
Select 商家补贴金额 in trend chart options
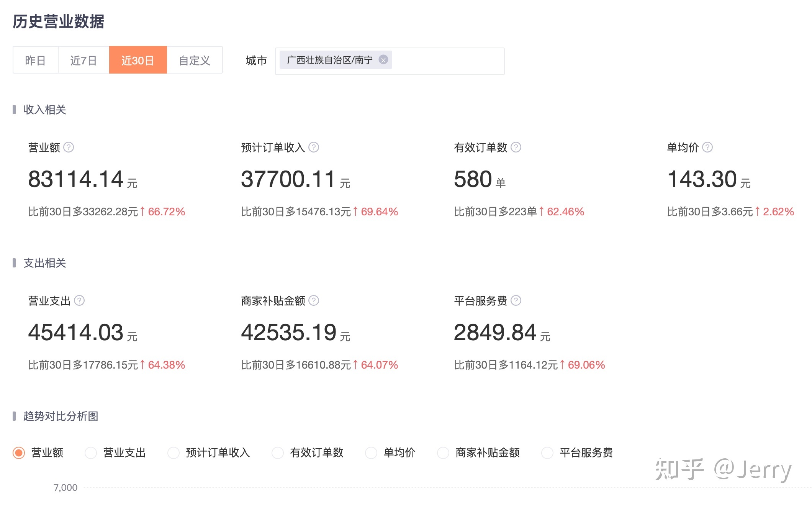(443, 453)
